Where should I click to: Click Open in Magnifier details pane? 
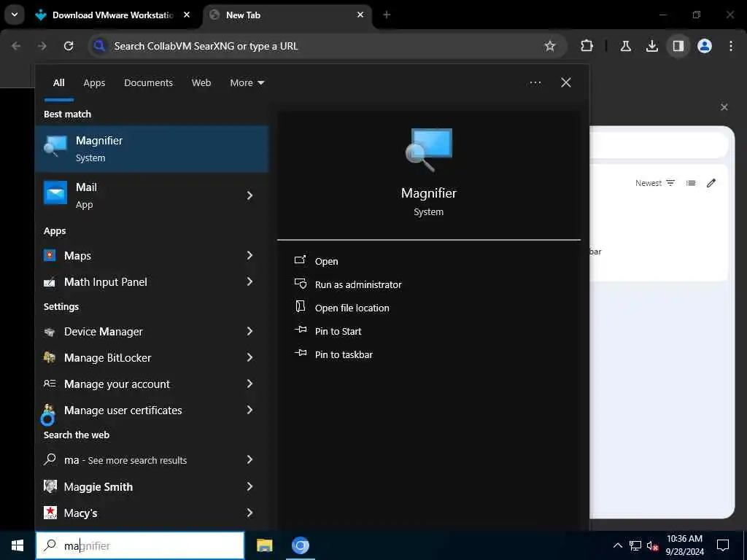[326, 262]
